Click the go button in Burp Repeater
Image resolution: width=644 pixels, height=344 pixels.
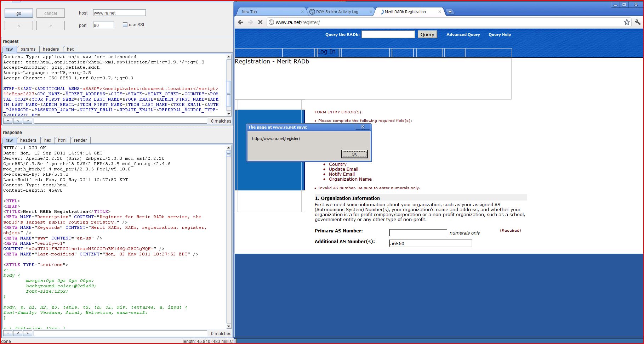[x=19, y=13]
